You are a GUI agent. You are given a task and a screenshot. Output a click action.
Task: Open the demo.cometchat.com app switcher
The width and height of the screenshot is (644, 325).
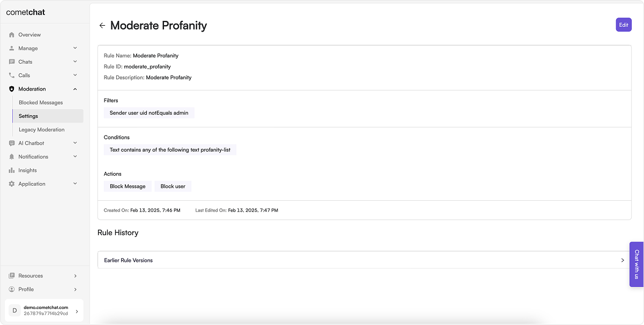click(44, 311)
